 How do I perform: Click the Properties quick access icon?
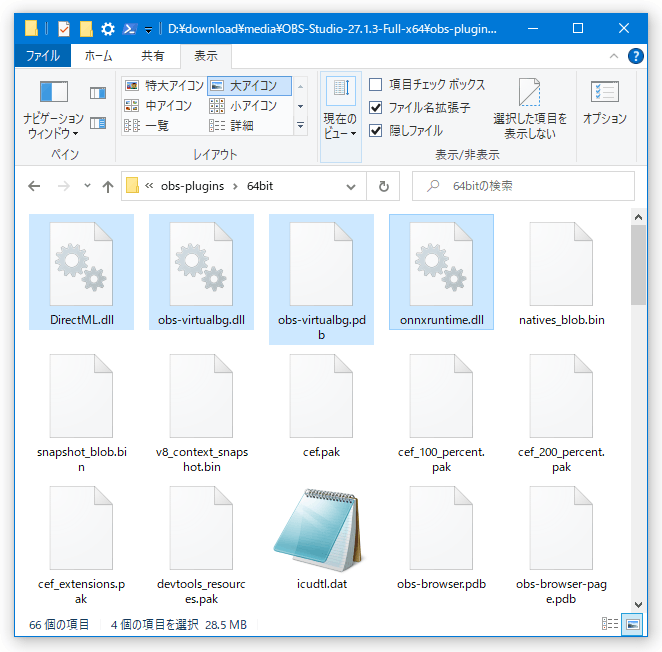click(x=64, y=29)
